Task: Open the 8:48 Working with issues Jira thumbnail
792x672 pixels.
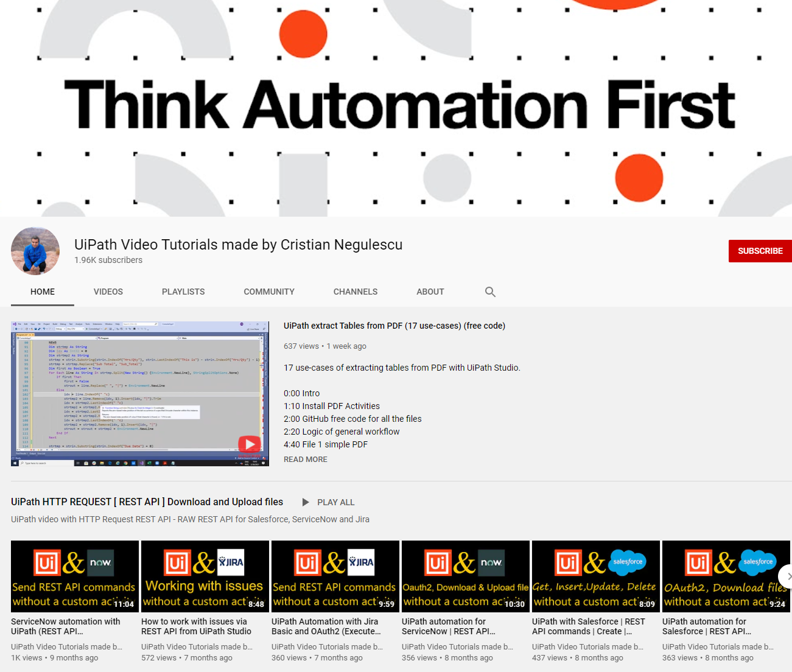Action: coord(205,576)
